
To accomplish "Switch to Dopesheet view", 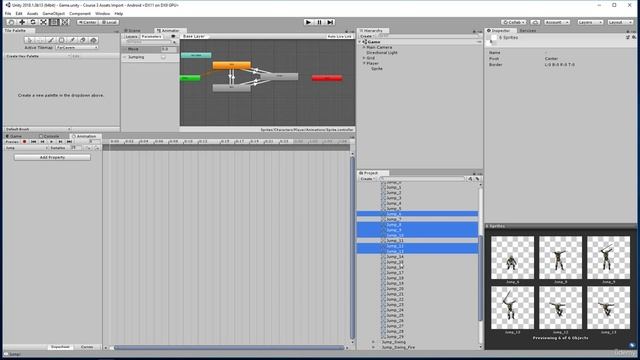I will [60, 347].
